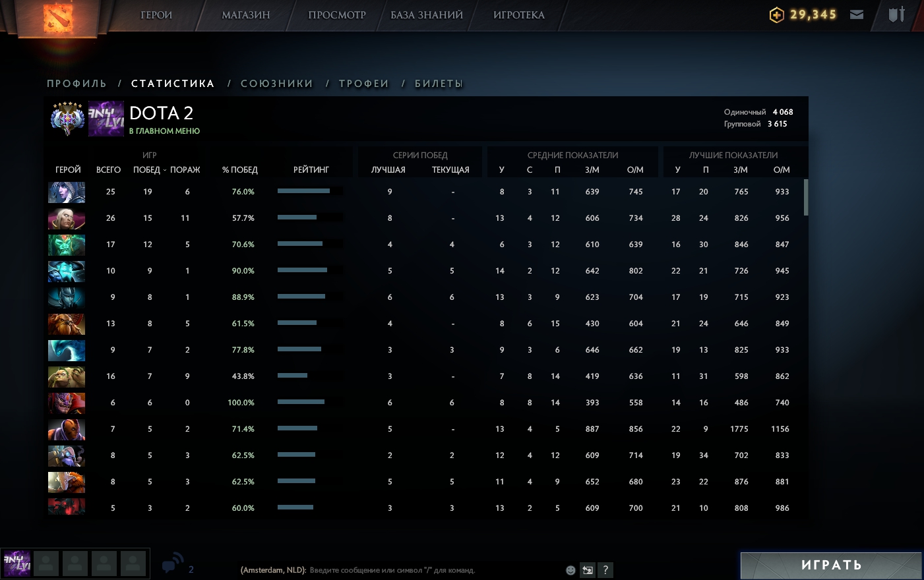This screenshot has width=924, height=580.
Task: Click the gold coin icon beside 29,345
Action: pyautogui.click(x=777, y=14)
